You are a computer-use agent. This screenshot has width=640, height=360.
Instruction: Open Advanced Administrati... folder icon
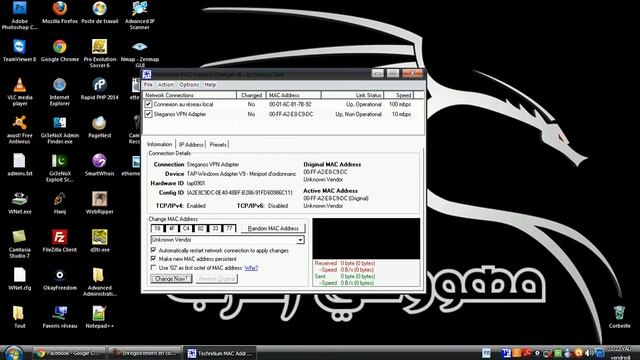click(100, 282)
